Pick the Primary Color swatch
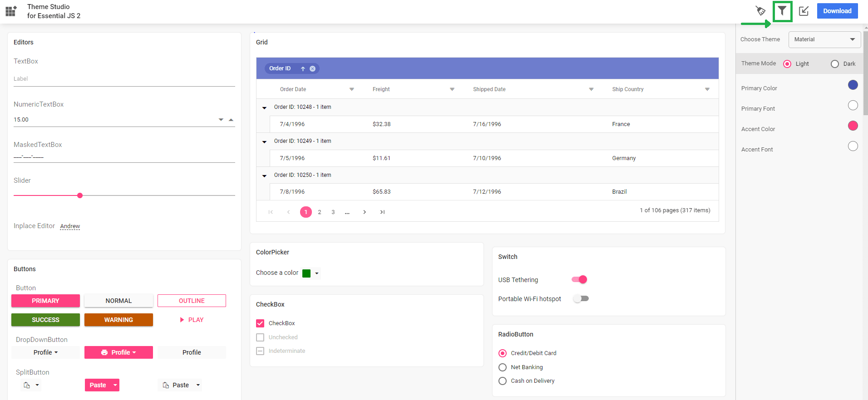 click(x=853, y=85)
